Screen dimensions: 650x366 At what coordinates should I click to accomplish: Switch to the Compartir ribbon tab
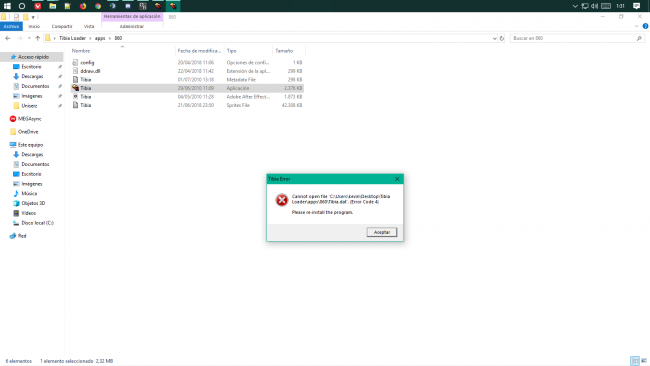pyautogui.click(x=62, y=26)
